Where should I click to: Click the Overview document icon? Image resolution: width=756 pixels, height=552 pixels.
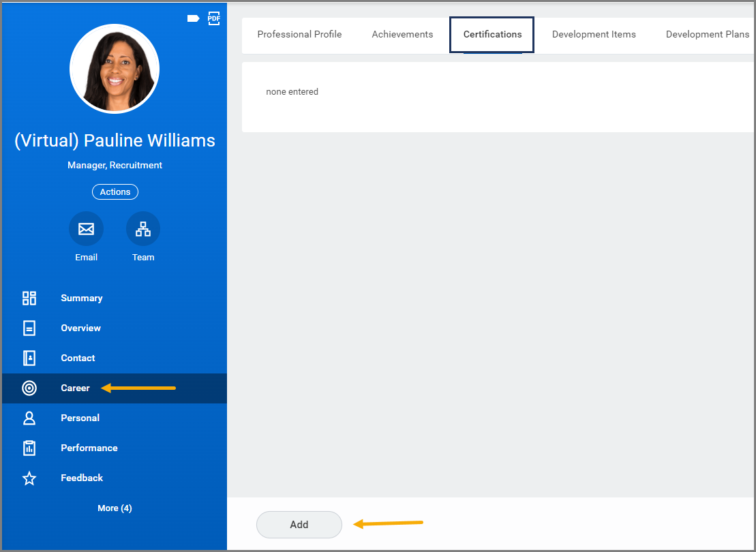tap(29, 328)
